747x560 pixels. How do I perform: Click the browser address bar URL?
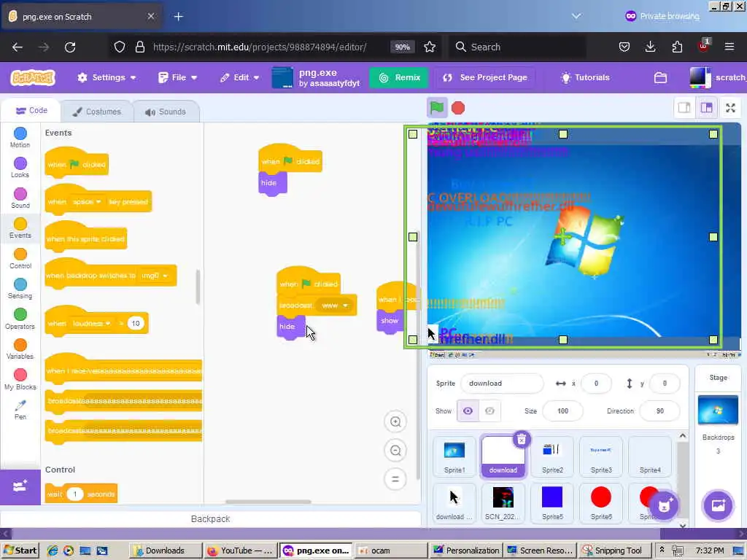coord(260,47)
